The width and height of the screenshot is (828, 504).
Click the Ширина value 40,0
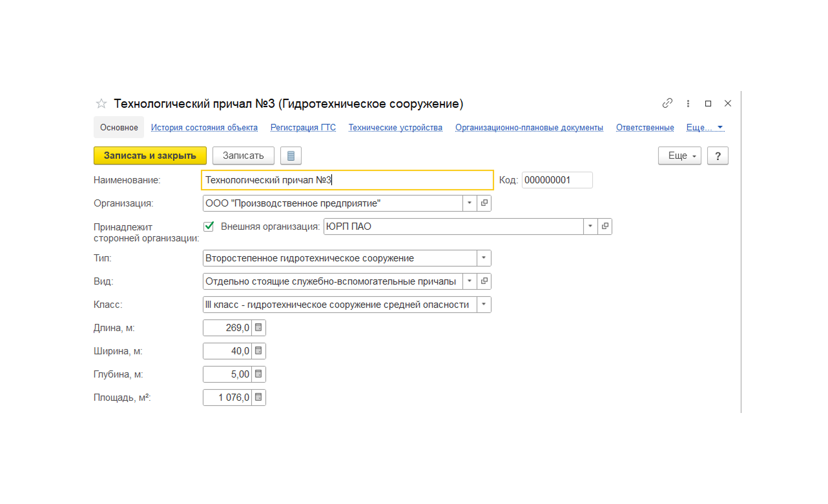coord(227,351)
